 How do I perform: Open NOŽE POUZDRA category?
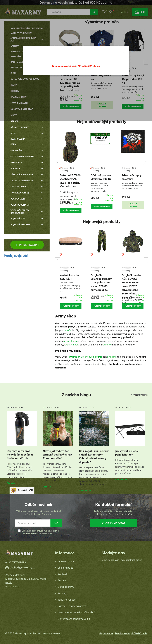tap(18, 139)
